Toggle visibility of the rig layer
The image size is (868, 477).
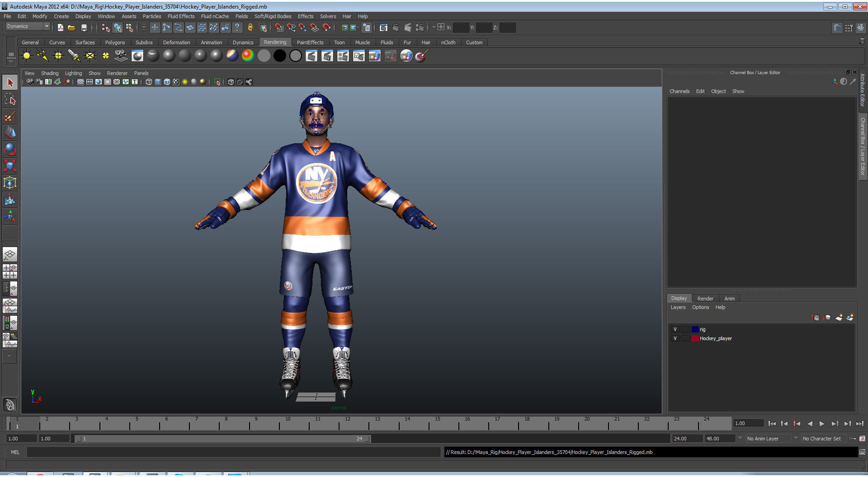coord(675,329)
